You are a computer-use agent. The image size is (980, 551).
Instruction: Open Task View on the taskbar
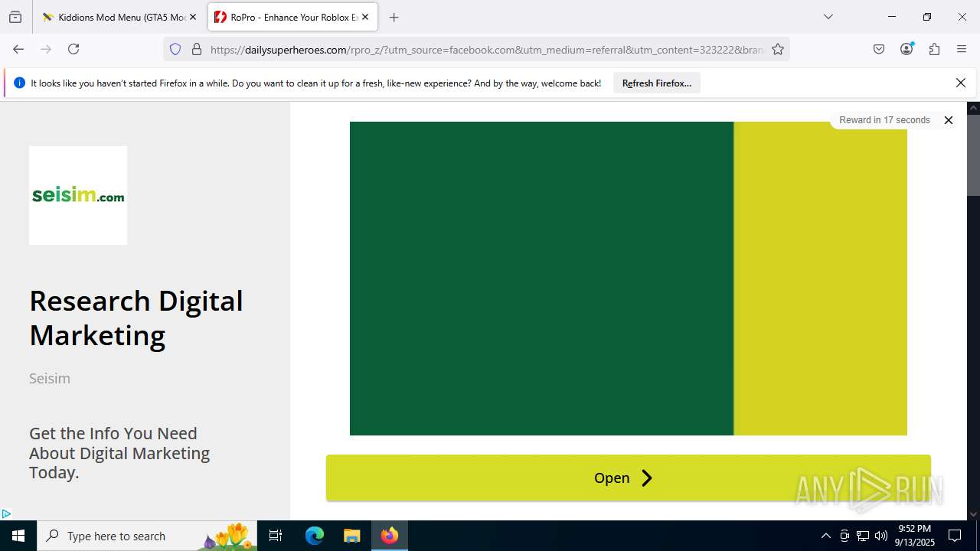click(x=276, y=536)
